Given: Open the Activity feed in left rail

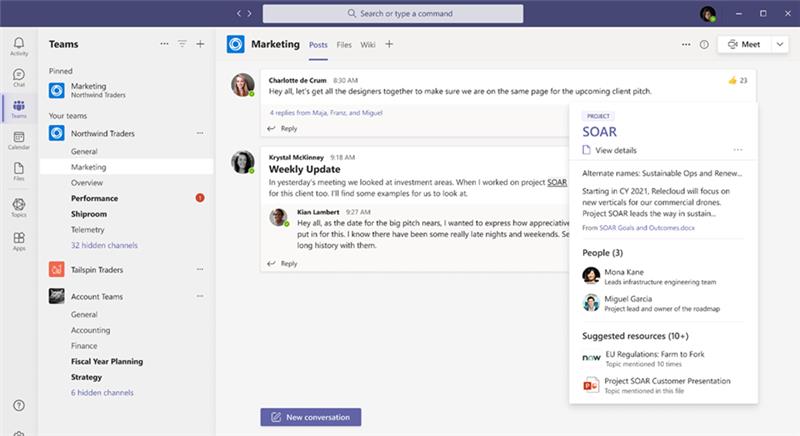Looking at the screenshot, I should click(x=19, y=46).
